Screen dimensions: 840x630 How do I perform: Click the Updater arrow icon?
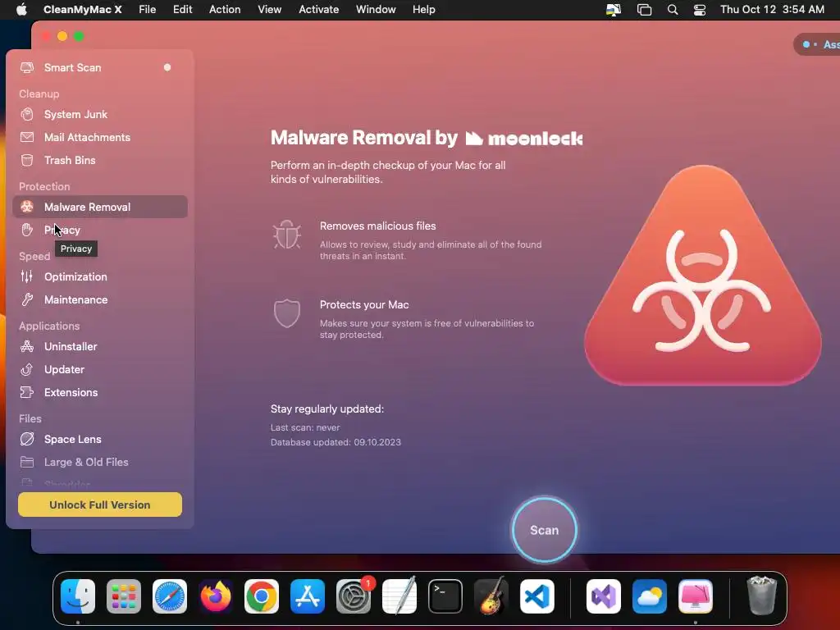click(27, 369)
